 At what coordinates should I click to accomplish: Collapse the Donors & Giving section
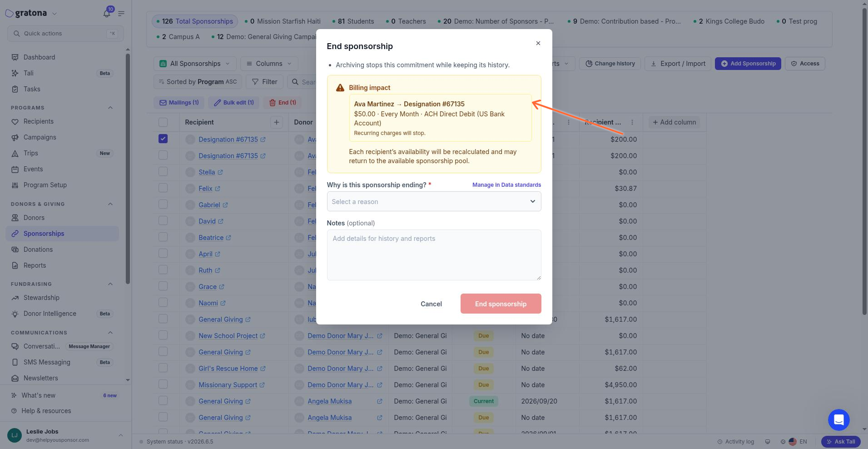tap(110, 204)
